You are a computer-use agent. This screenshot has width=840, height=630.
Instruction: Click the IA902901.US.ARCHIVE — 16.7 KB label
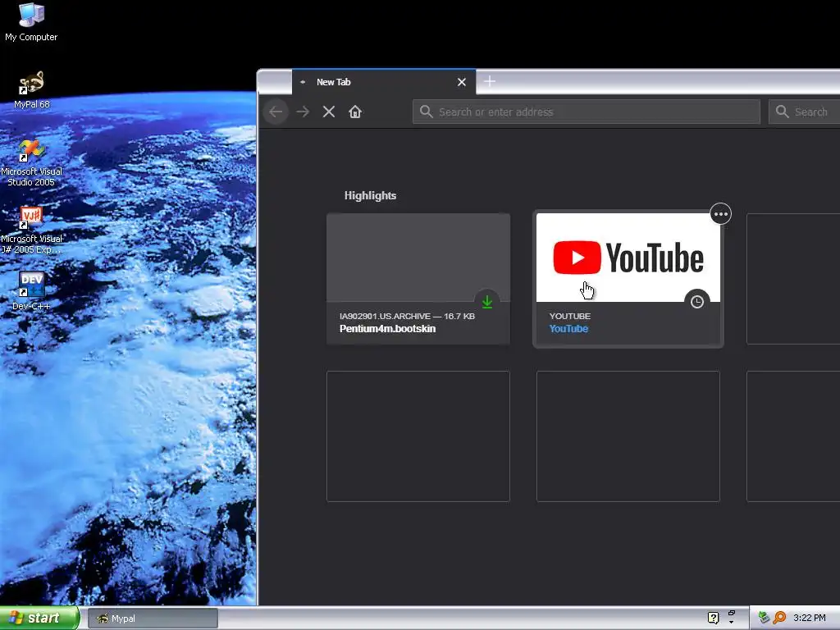(x=407, y=316)
